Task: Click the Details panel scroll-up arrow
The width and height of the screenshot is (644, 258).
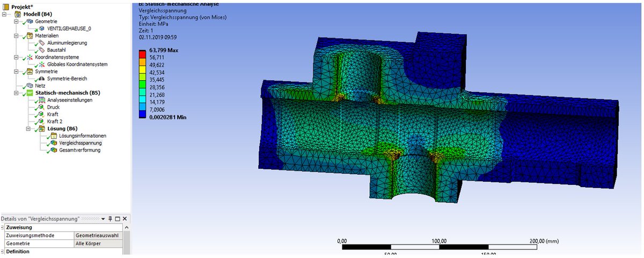Action: click(126, 227)
